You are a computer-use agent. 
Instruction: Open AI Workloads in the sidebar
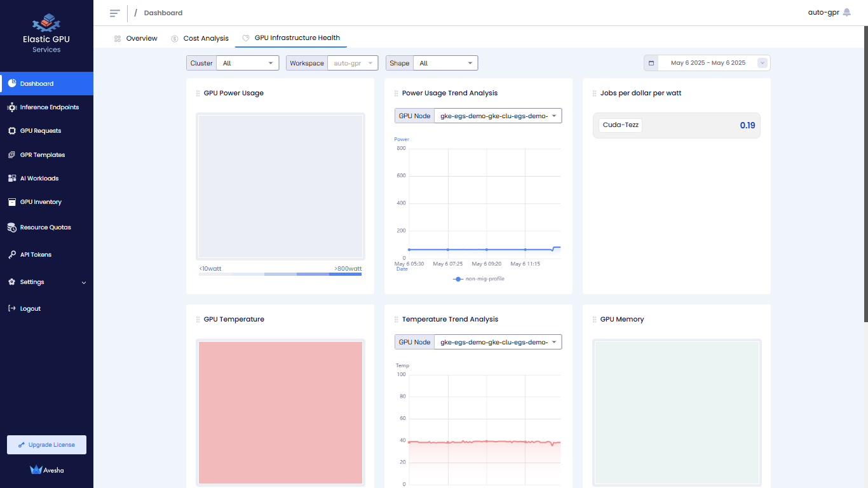46,179
